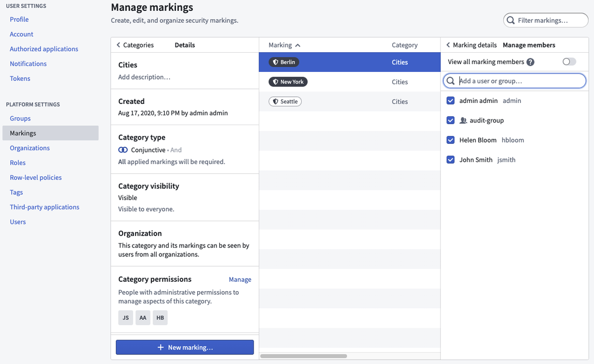Click the AA avatar under Category permissions

143,318
